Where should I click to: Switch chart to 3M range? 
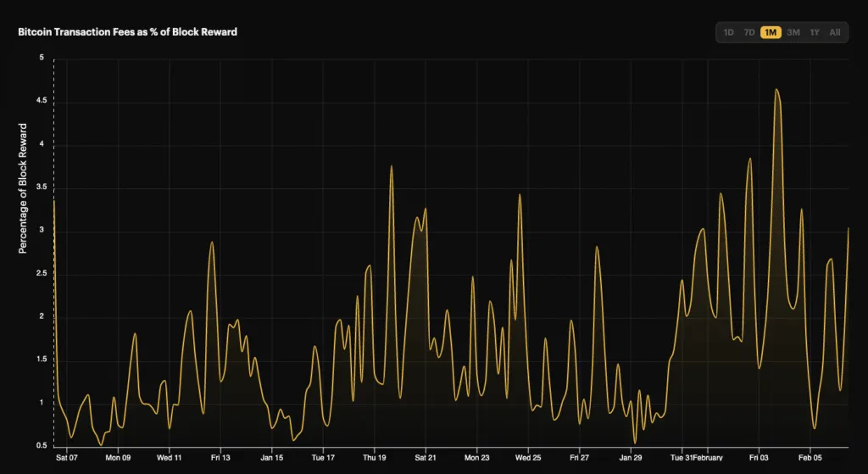pyautogui.click(x=793, y=33)
